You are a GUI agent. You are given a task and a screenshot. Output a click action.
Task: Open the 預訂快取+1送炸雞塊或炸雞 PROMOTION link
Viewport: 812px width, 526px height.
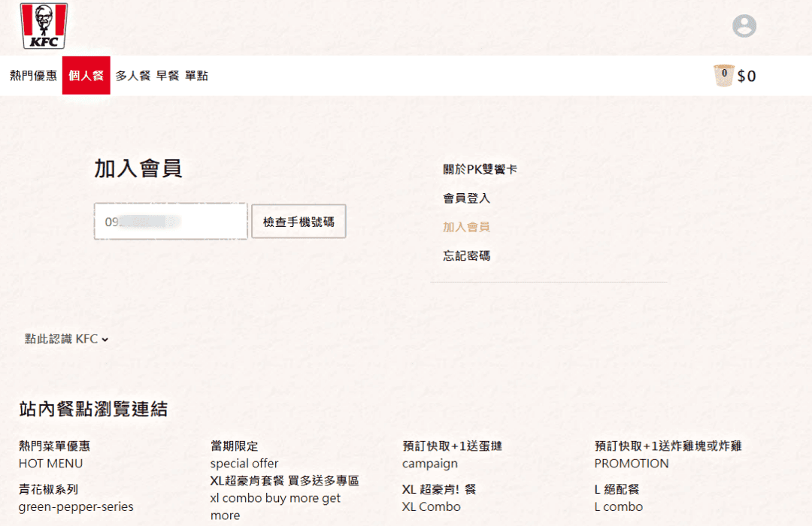pos(668,455)
